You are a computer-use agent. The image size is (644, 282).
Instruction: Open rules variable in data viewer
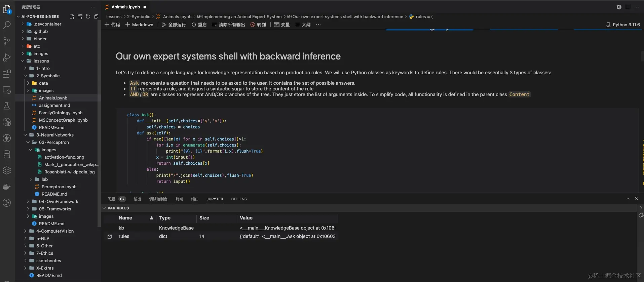[110, 237]
